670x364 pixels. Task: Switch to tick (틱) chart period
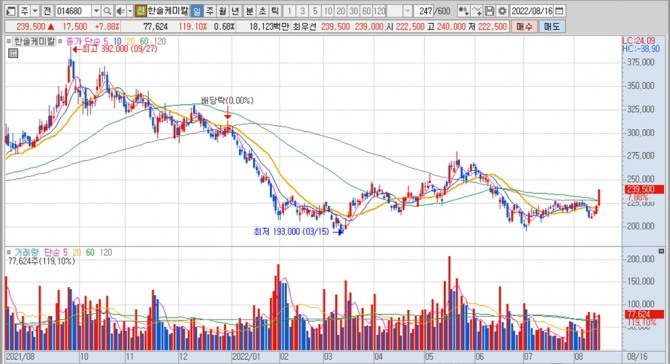(275, 11)
